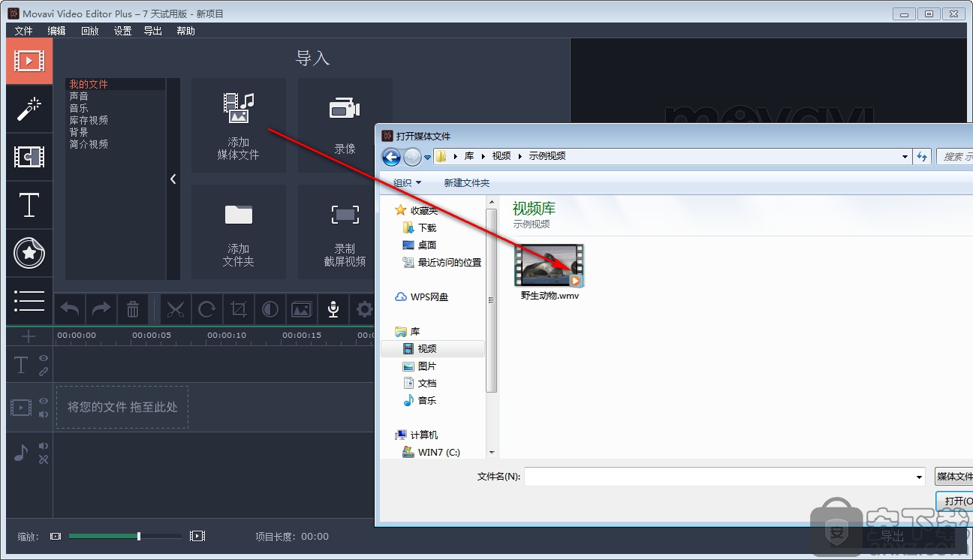Viewport: 973px width, 560px height.
Task: Toggle video track visibility eye
Action: pos(44,401)
